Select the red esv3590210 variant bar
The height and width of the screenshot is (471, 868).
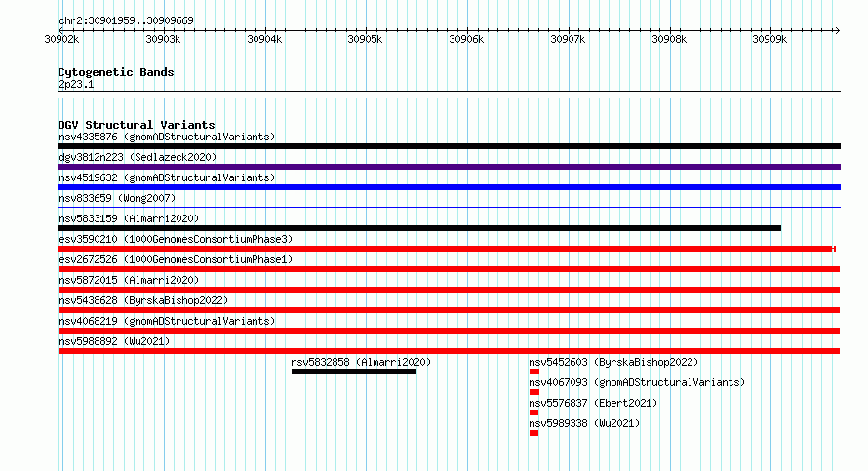point(446,249)
